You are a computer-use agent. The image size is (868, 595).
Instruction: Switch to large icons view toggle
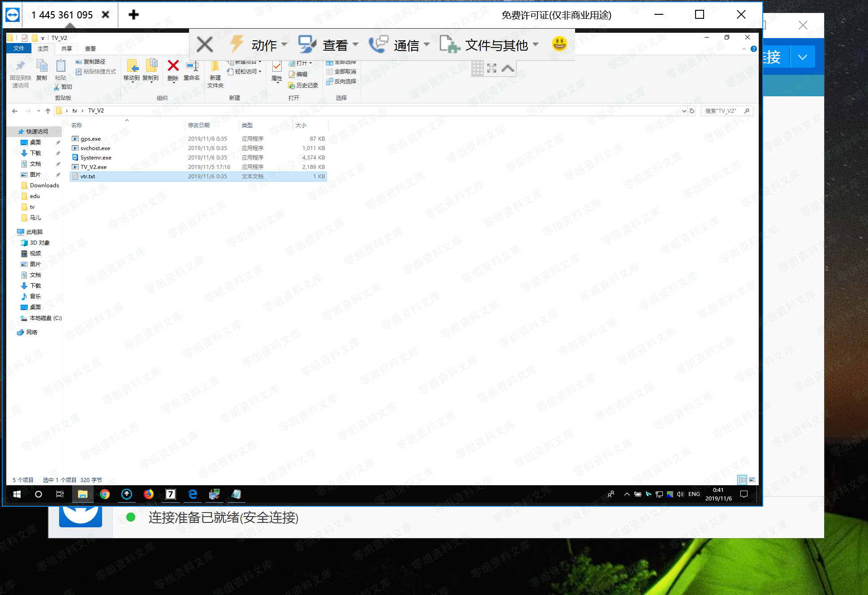point(752,480)
